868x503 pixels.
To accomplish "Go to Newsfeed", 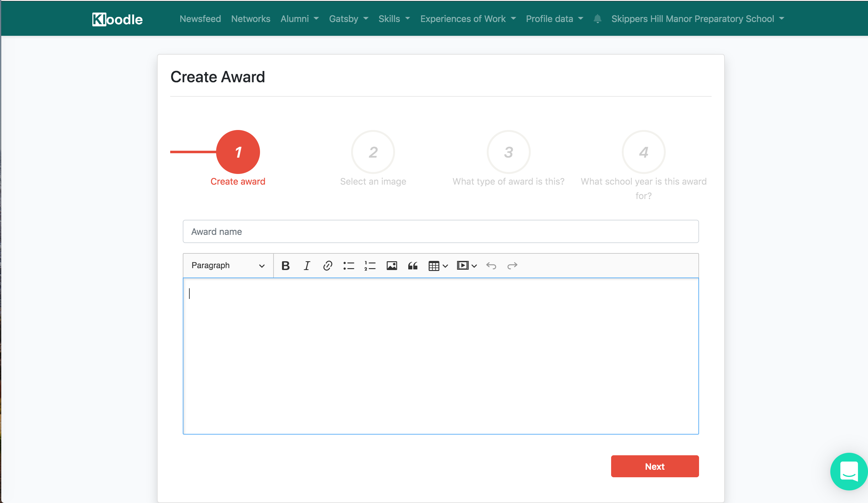I will [x=200, y=19].
